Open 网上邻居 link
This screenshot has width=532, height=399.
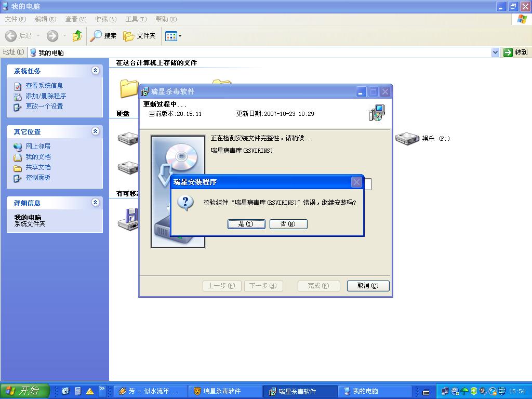click(x=38, y=146)
